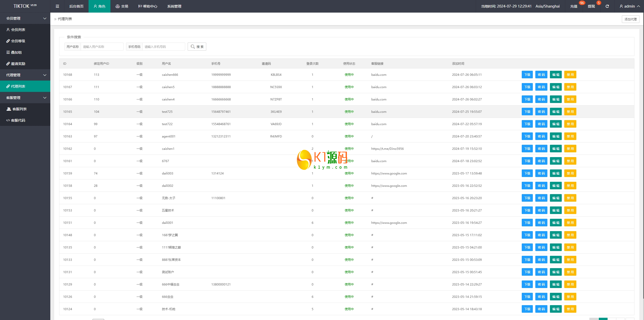Click invite code K8LBS4
Image resolution: width=644 pixels, height=320 pixels.
[276, 75]
